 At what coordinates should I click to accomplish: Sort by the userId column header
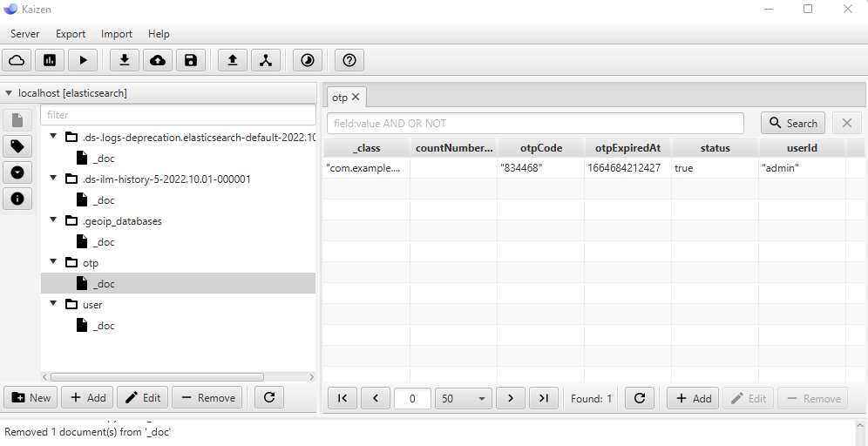pos(802,148)
